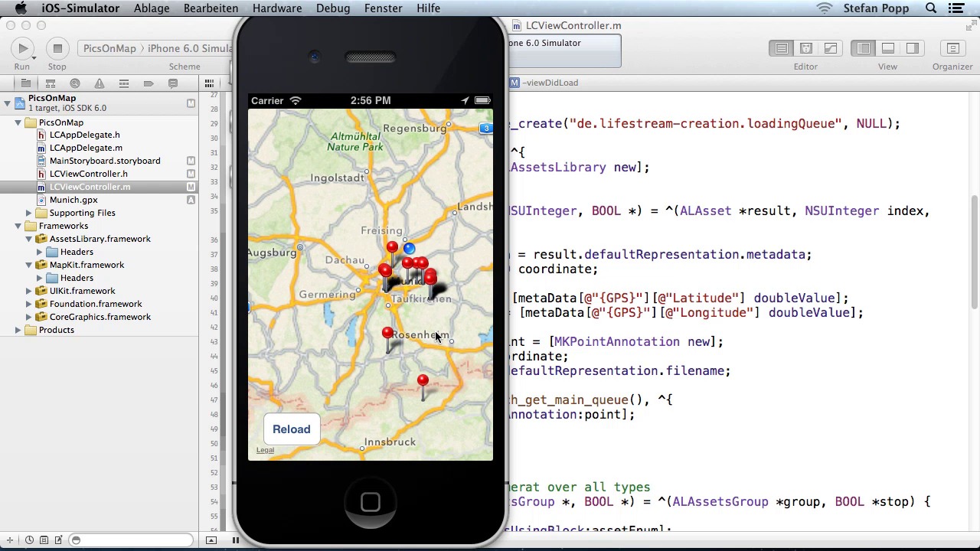Select LCAppDelegate.m in navigator
980x551 pixels.
(x=86, y=148)
